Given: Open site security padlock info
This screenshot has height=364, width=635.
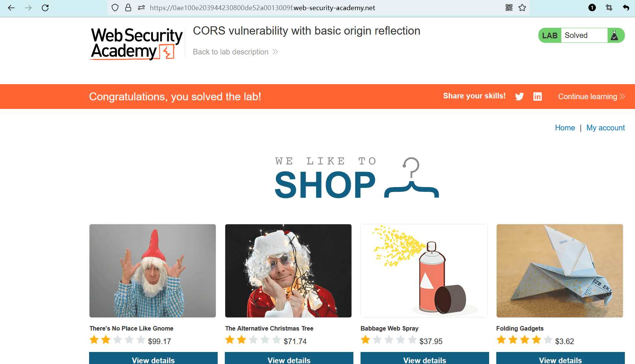Looking at the screenshot, I should [128, 8].
